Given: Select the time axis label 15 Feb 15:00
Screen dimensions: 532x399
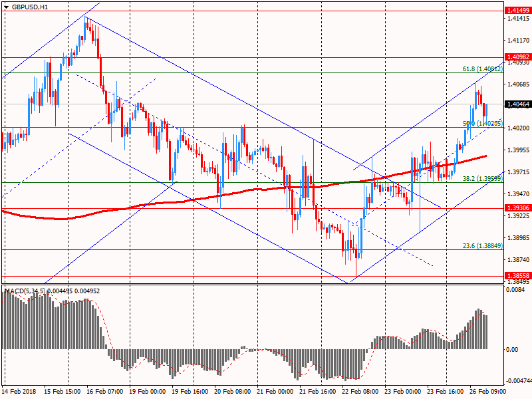Looking at the screenshot, I should click(x=62, y=391).
